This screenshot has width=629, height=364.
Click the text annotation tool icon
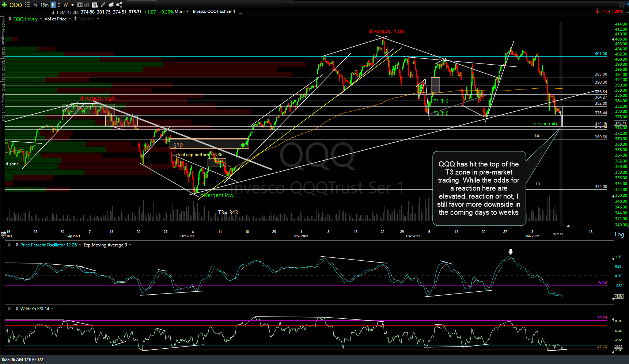pyautogui.click(x=80, y=5)
